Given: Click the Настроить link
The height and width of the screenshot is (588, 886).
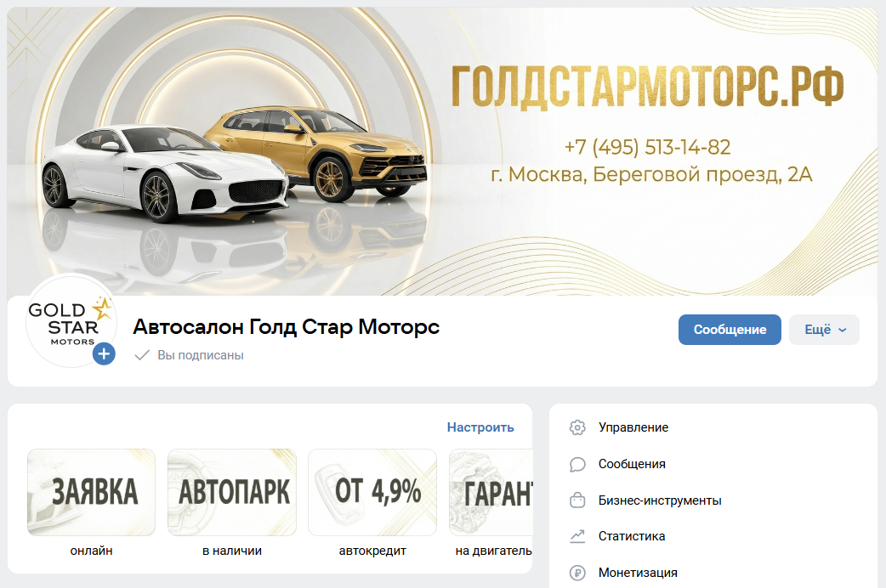Looking at the screenshot, I should (480, 427).
